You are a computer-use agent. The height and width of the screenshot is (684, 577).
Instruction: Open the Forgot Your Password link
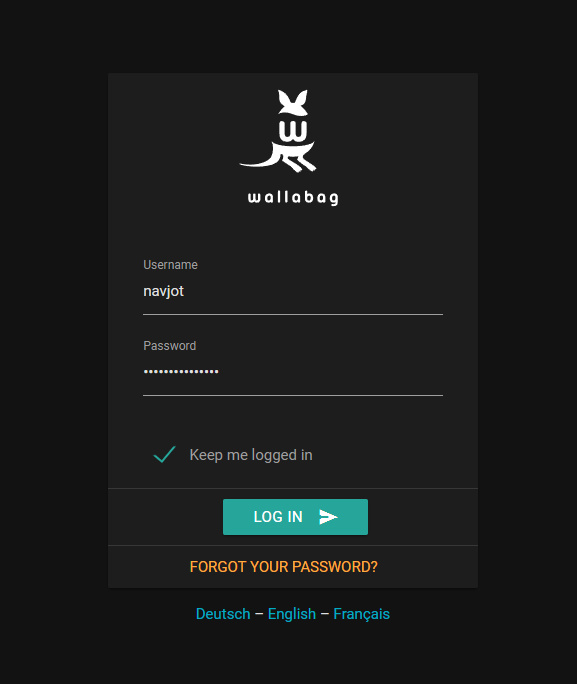[x=283, y=567]
